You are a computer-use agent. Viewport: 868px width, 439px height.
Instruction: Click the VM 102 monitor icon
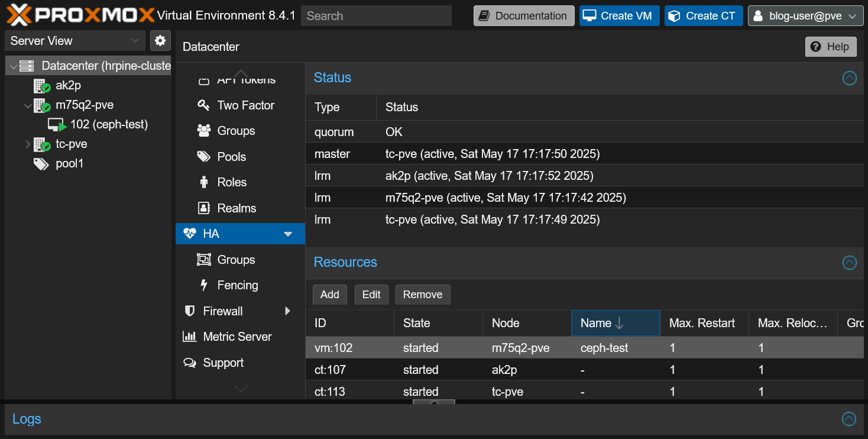[57, 125]
